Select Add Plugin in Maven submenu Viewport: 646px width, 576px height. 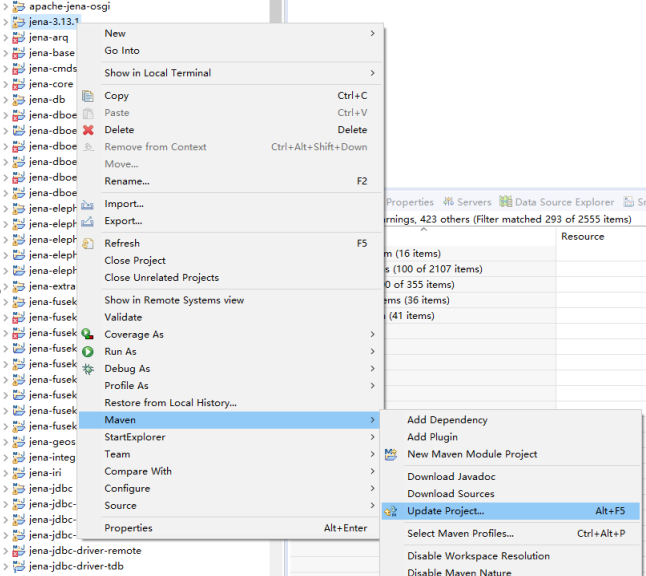point(511,437)
